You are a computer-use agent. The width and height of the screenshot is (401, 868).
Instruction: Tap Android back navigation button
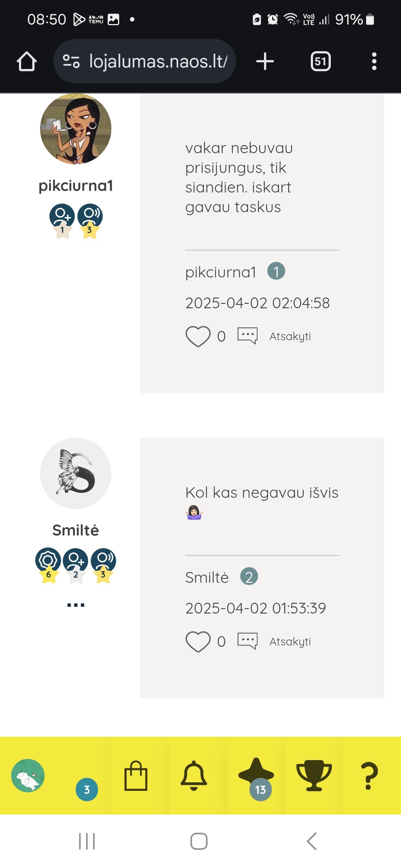[x=312, y=841]
